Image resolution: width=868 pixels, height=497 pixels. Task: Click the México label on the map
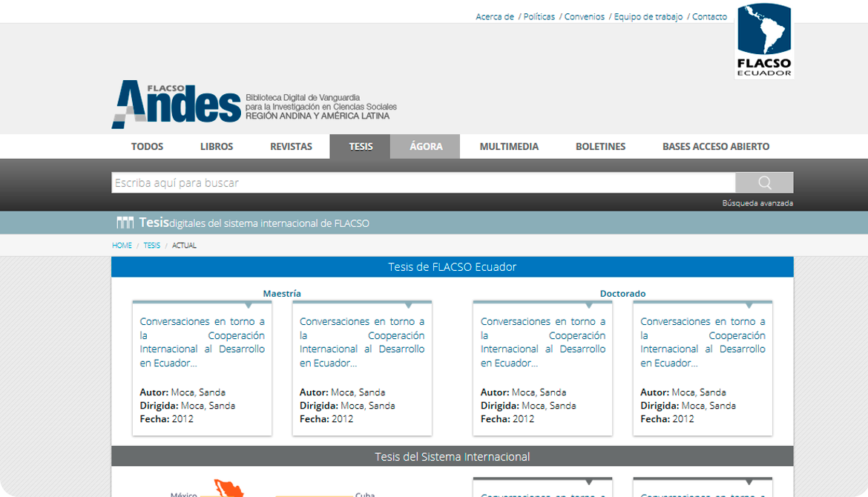(184, 494)
